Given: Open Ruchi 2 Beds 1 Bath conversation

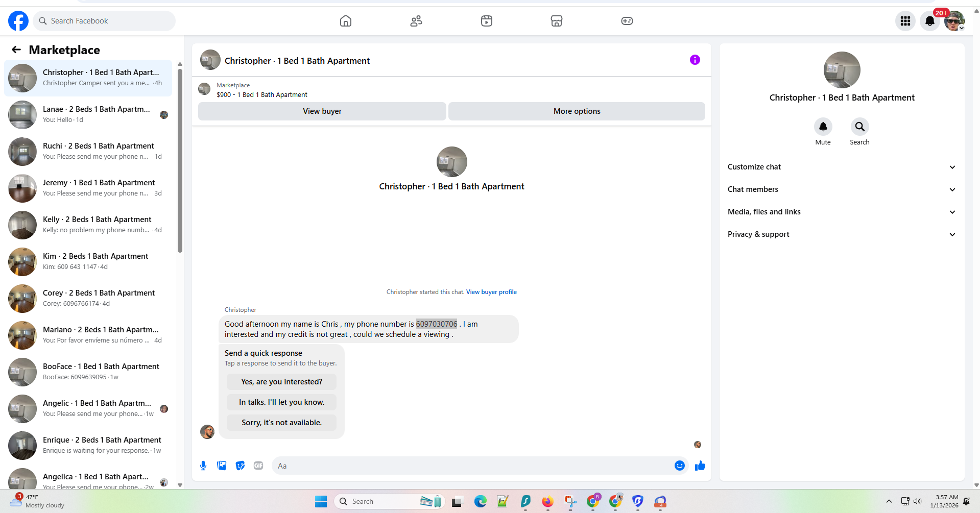Looking at the screenshot, I should [x=88, y=151].
